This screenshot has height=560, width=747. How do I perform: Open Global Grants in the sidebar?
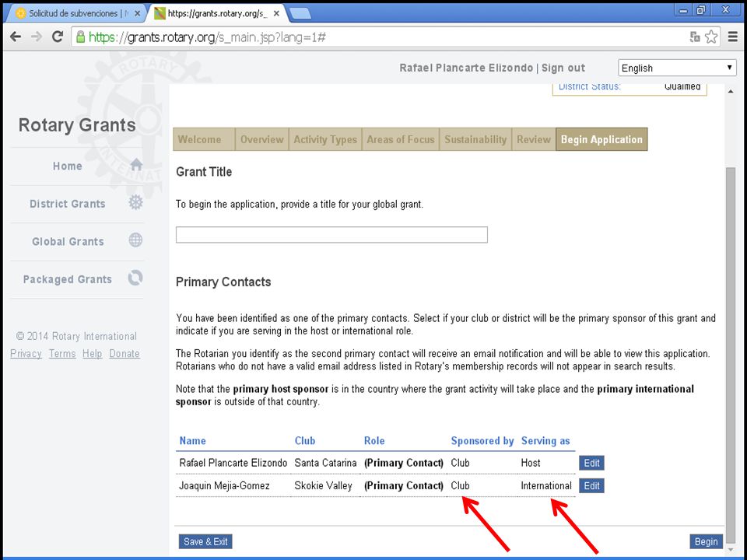pyautogui.click(x=68, y=241)
